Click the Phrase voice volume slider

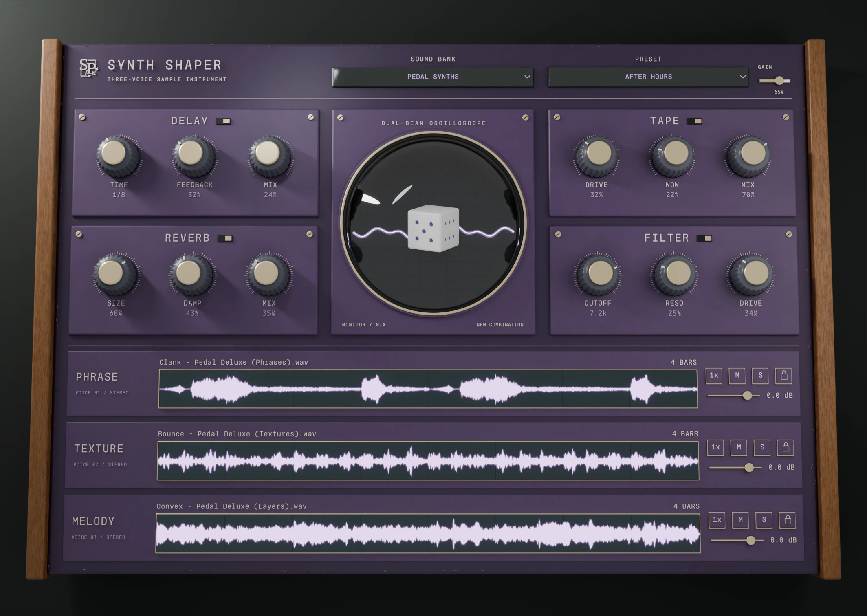[x=733, y=396]
